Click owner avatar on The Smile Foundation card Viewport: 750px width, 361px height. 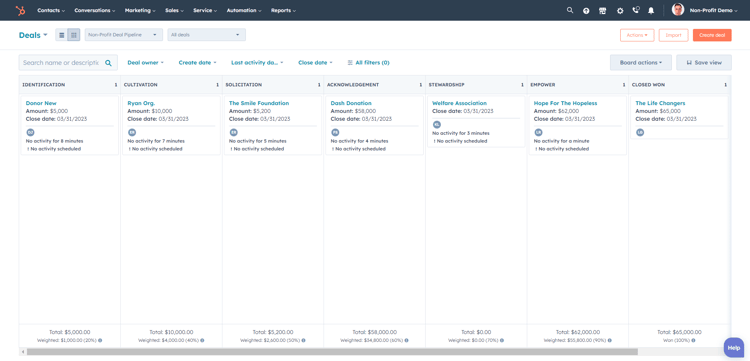pyautogui.click(x=233, y=132)
